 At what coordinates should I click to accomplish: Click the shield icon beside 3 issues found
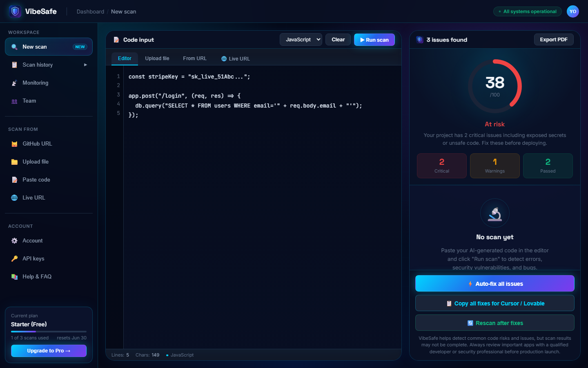click(x=420, y=40)
